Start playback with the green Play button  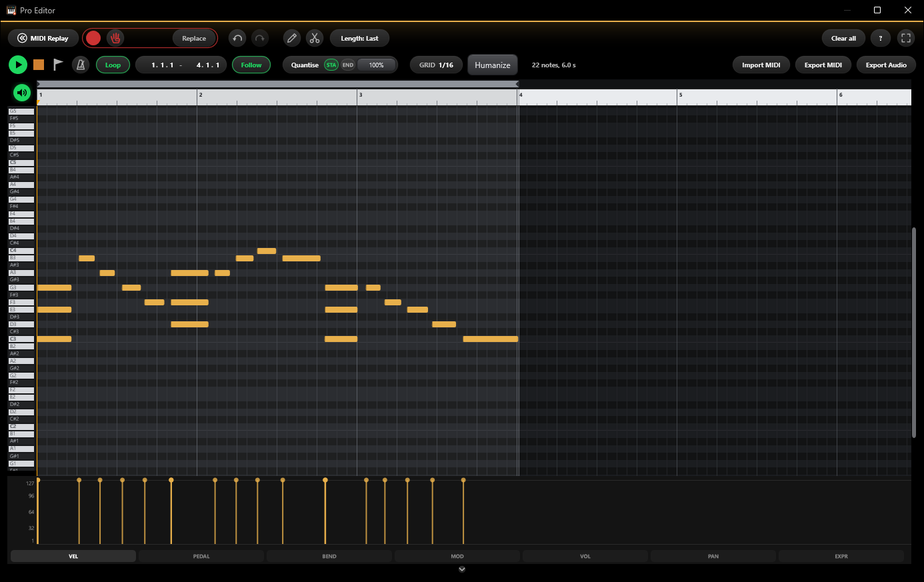[18, 65]
